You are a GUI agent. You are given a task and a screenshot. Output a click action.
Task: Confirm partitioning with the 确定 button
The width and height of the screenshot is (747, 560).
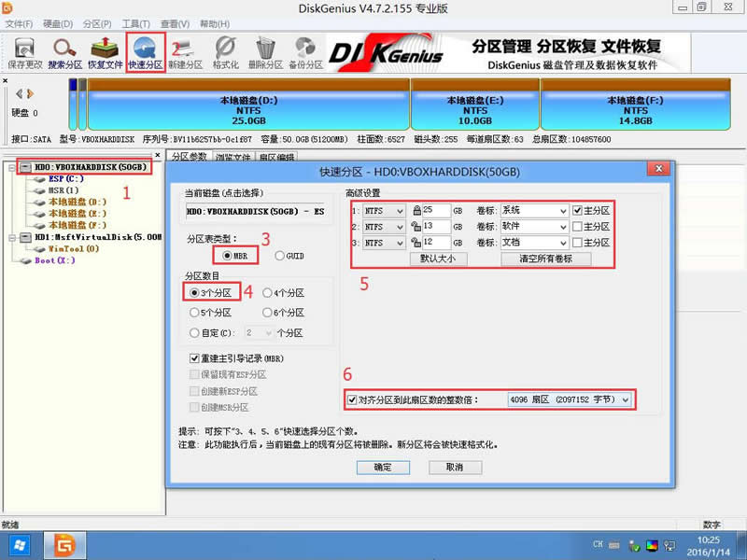click(383, 467)
